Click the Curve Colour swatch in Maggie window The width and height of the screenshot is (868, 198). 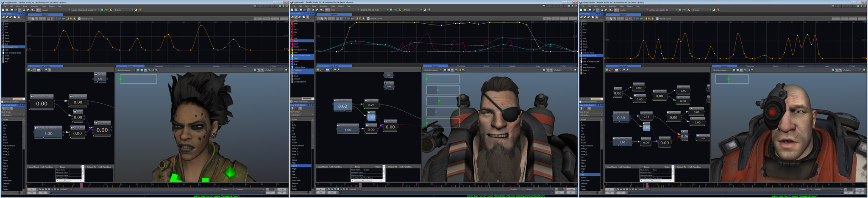click(19, 99)
